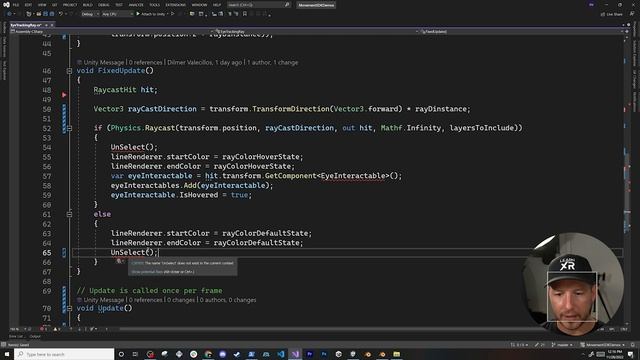Click the status bar notifications icon
The width and height of the screenshot is (640, 360).
[633, 345]
